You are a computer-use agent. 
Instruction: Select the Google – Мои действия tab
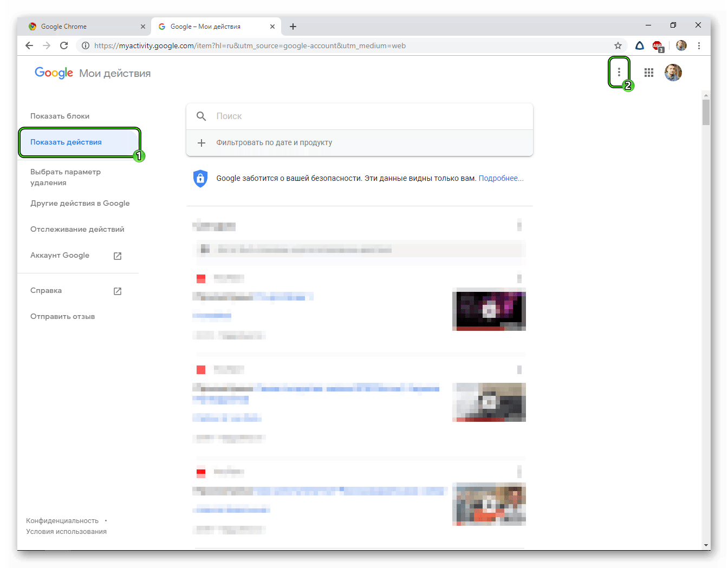[x=216, y=27]
